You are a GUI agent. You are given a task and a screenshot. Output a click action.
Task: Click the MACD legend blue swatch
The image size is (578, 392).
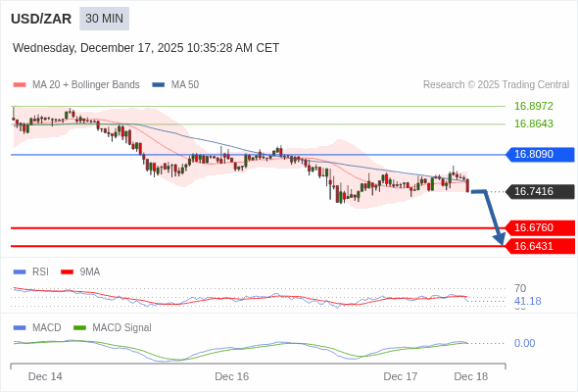(x=20, y=328)
